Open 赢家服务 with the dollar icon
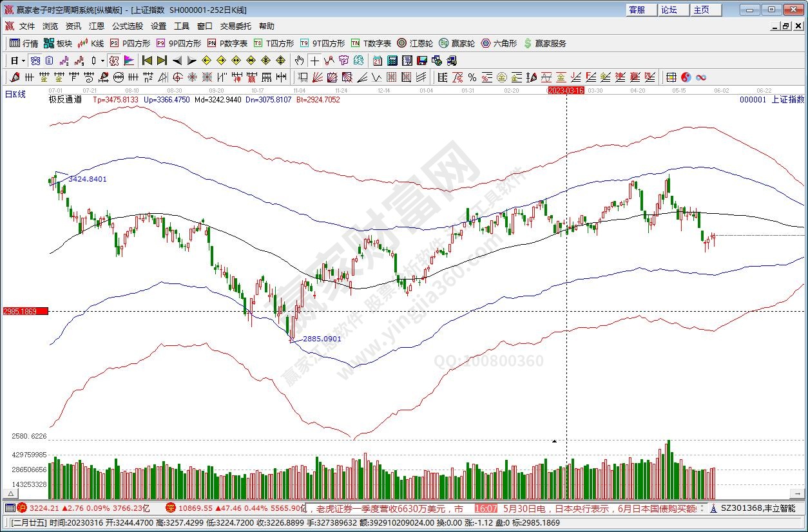Viewport: 808px width, 532px height. coord(545,43)
